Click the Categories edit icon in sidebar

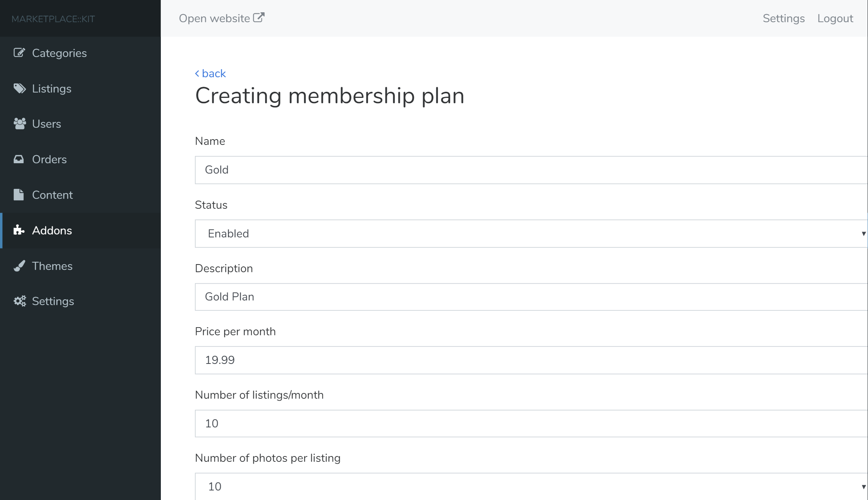[x=19, y=53]
